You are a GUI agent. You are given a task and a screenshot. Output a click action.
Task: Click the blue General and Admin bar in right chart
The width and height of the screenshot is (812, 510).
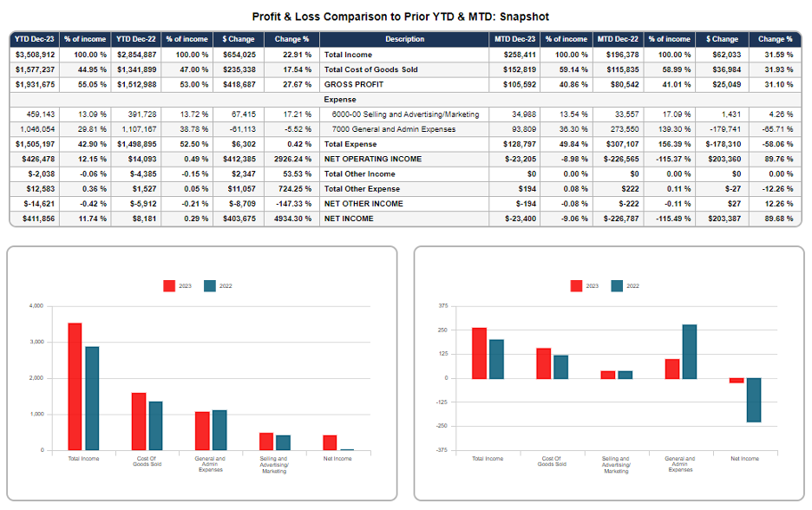(x=690, y=351)
